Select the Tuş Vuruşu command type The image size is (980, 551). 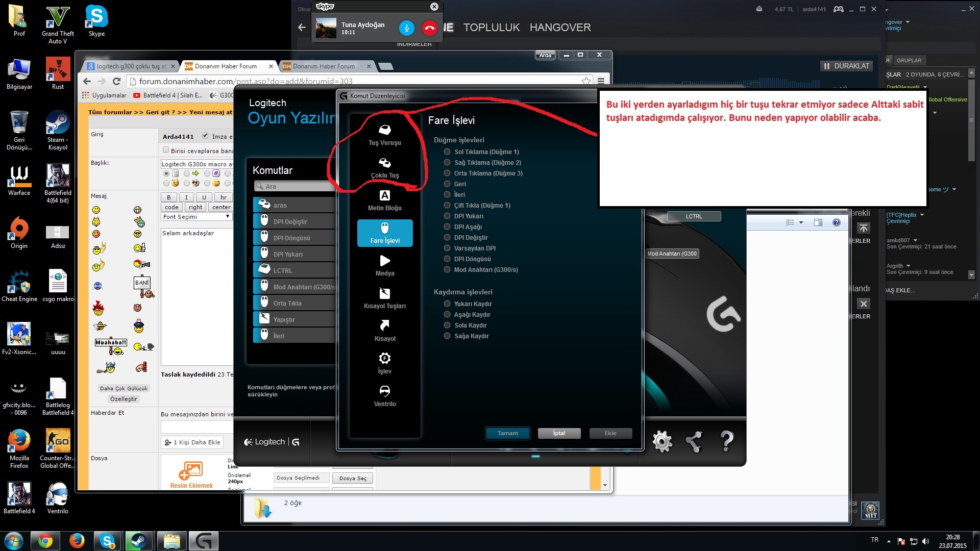tap(385, 135)
